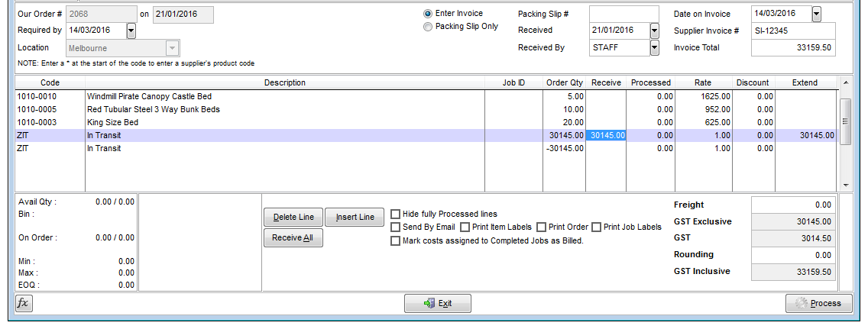
Task: Click the 952.00 rate cell
Action: point(704,109)
